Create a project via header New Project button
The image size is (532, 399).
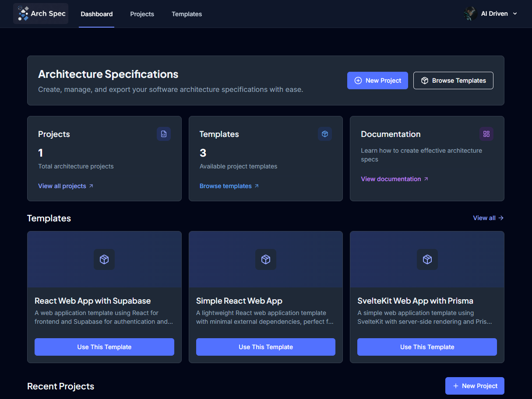pyautogui.click(x=377, y=80)
